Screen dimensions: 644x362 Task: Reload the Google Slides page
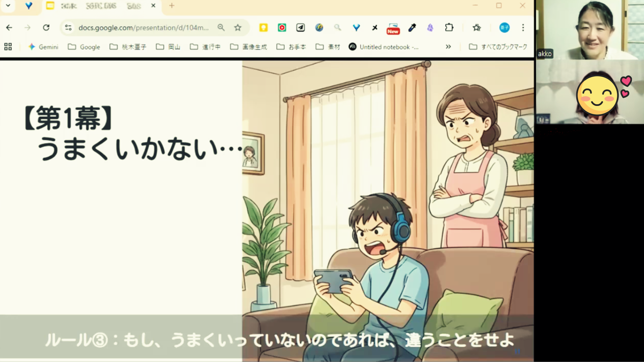(46, 27)
